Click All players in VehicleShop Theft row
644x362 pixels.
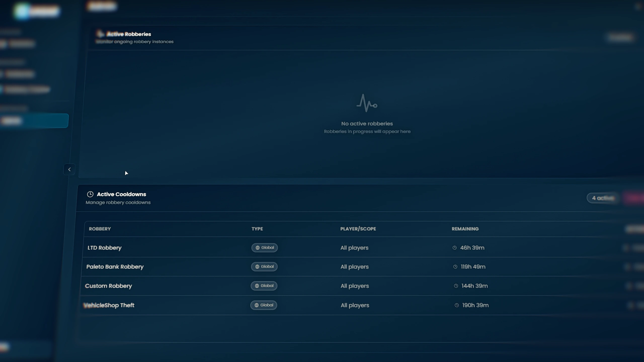[x=355, y=305]
